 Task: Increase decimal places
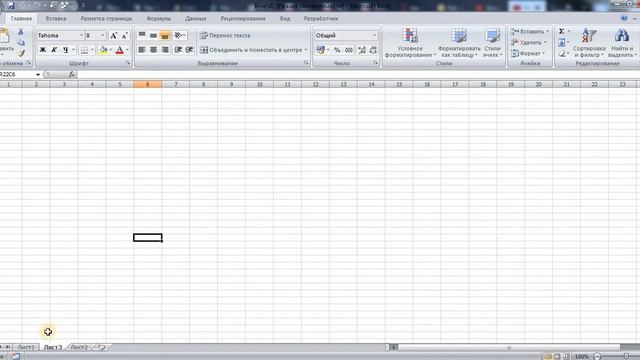pyautogui.click(x=362, y=50)
